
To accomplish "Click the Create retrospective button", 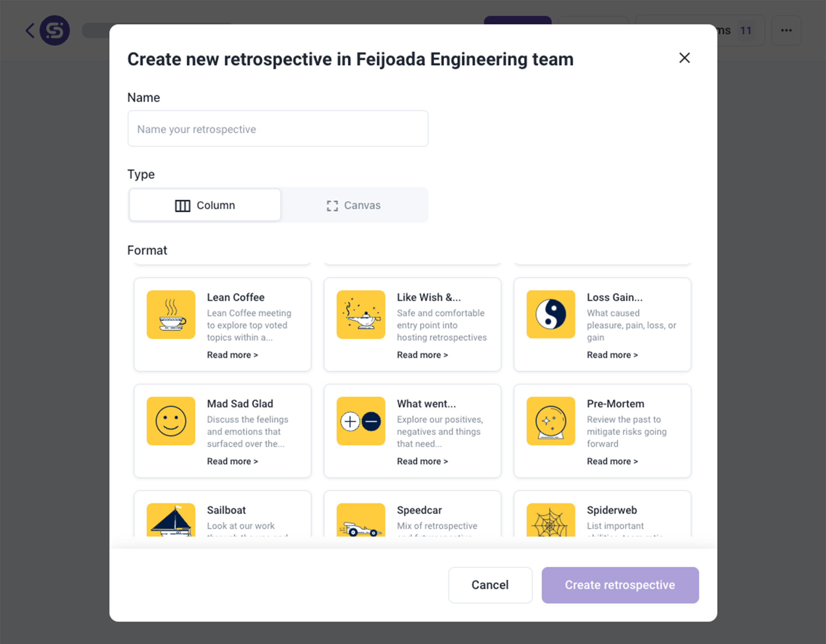I will [620, 585].
